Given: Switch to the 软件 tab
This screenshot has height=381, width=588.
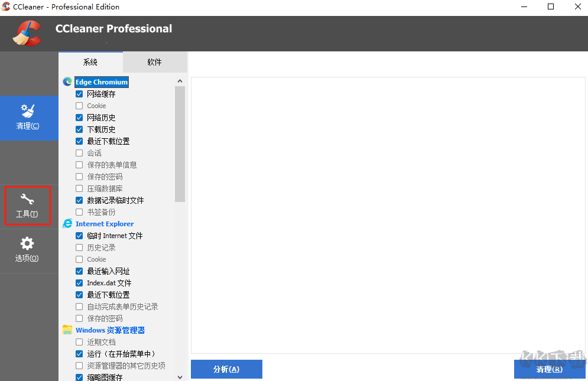Looking at the screenshot, I should click(x=155, y=61).
